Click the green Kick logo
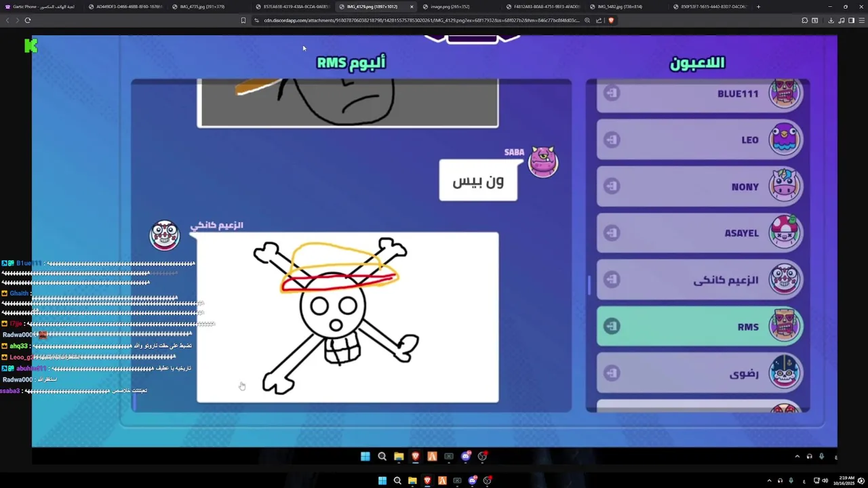This screenshot has height=488, width=868. [31, 46]
